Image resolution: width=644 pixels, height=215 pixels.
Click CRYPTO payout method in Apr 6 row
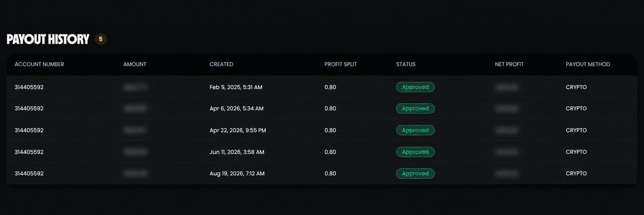coord(576,109)
